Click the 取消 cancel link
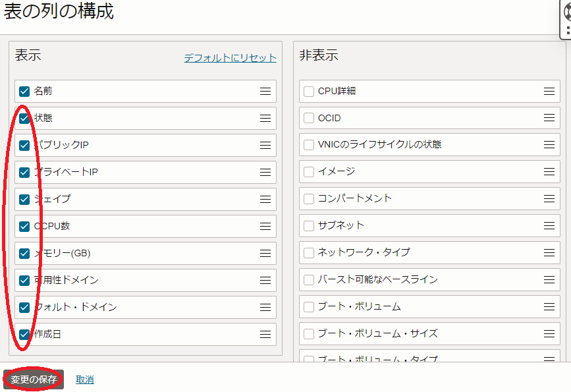The width and height of the screenshot is (571, 392). click(85, 379)
